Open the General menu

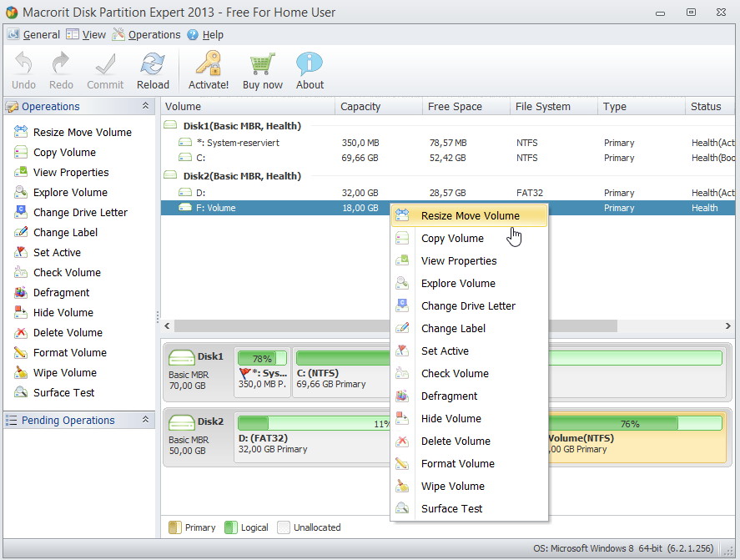[x=34, y=34]
